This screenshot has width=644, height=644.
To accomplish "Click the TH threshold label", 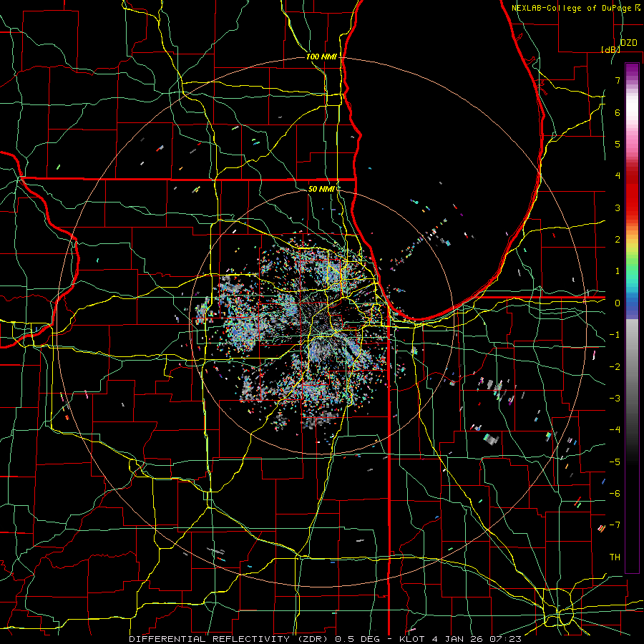I will [x=615, y=557].
